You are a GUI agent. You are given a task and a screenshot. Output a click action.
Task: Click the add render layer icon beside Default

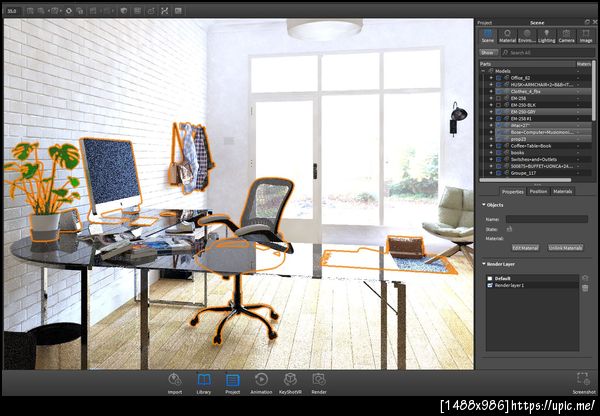tap(585, 278)
